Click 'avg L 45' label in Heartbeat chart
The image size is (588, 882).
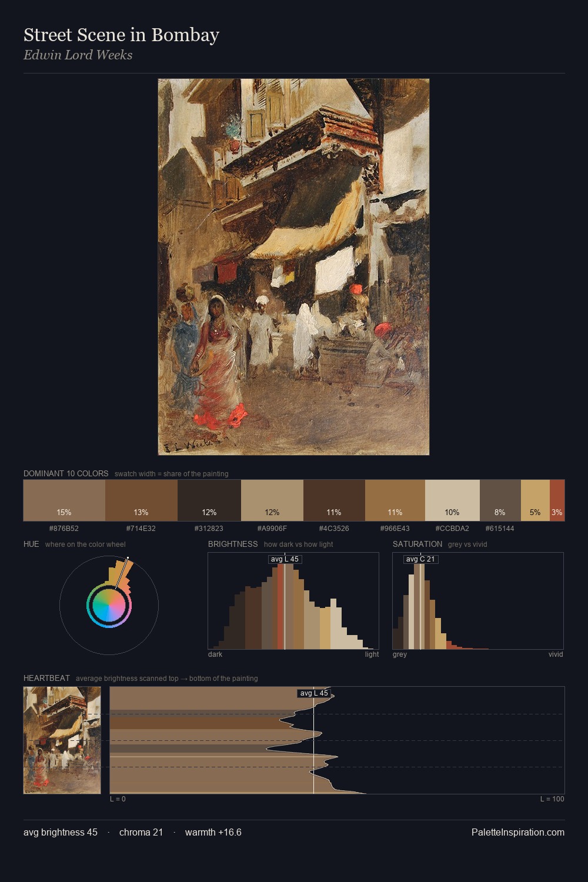click(314, 693)
